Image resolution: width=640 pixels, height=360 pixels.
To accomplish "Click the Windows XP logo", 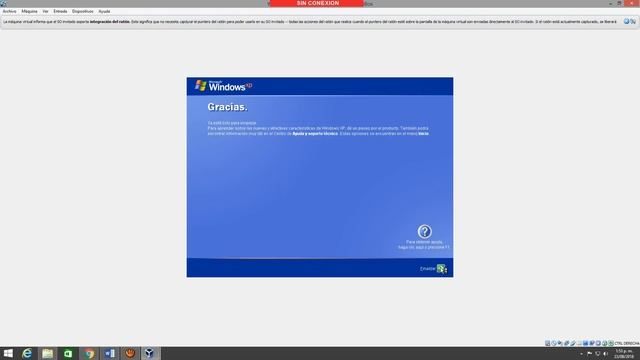I will click(x=223, y=86).
